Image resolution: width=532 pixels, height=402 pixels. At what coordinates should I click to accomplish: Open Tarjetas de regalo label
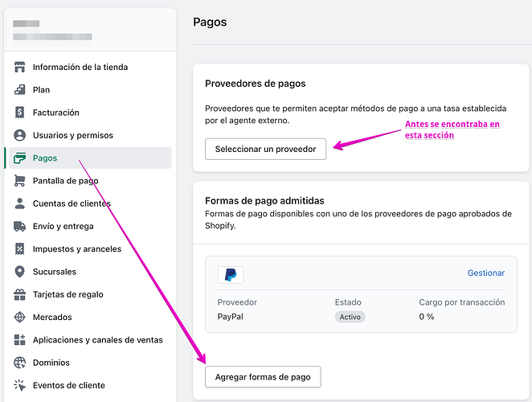[68, 294]
